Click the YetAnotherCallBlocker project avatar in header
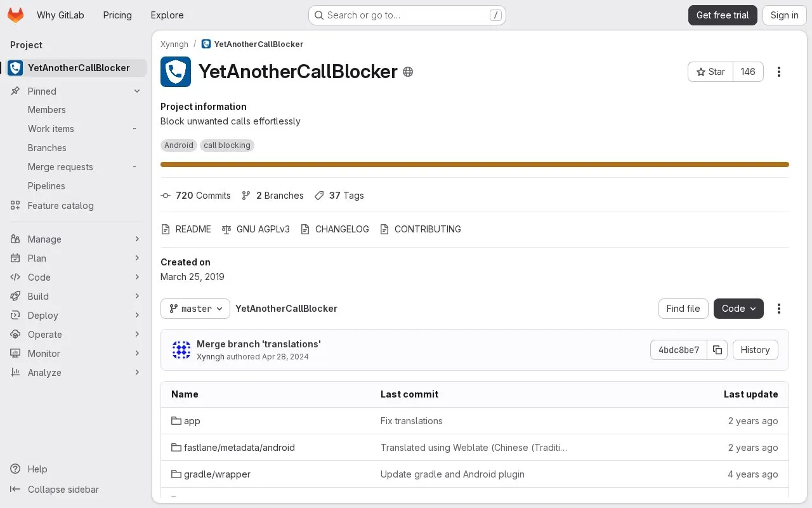The width and height of the screenshot is (812, 508). pos(176,72)
